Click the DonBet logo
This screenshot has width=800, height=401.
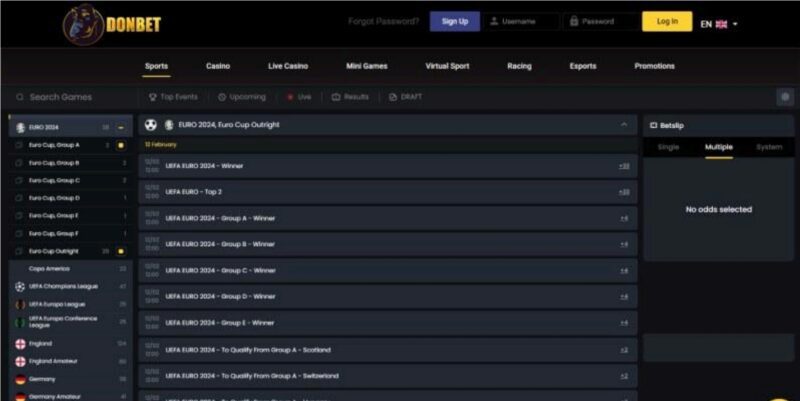tap(112, 24)
